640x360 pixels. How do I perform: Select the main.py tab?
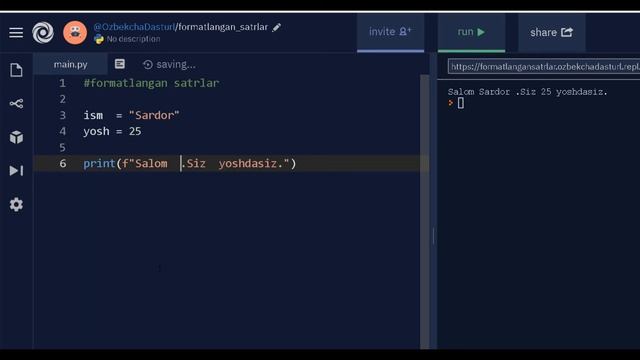tap(71, 64)
